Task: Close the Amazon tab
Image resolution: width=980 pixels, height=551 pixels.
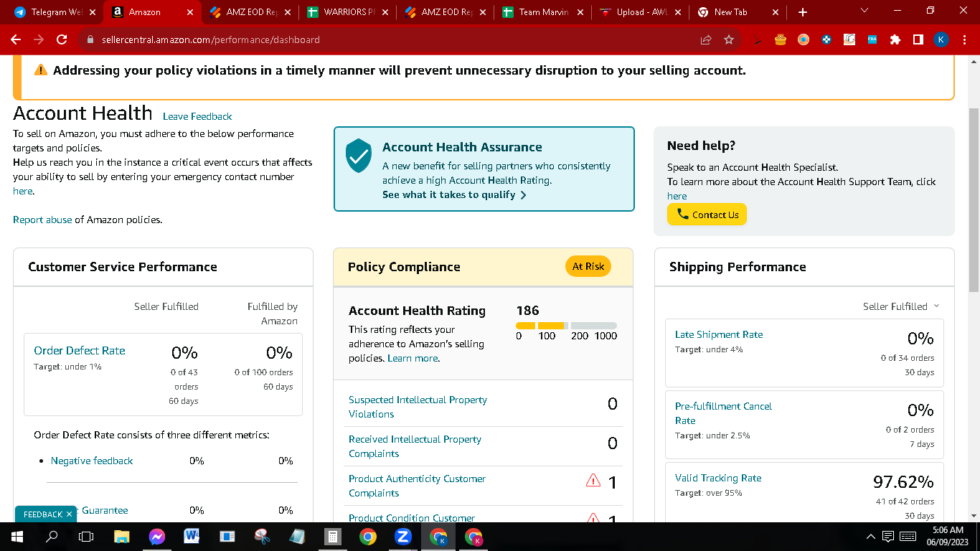Action: 189,12
